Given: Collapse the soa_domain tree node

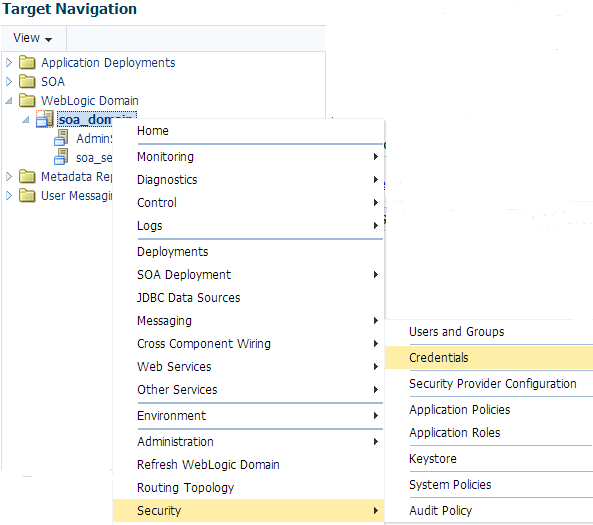Looking at the screenshot, I should pyautogui.click(x=26, y=120).
